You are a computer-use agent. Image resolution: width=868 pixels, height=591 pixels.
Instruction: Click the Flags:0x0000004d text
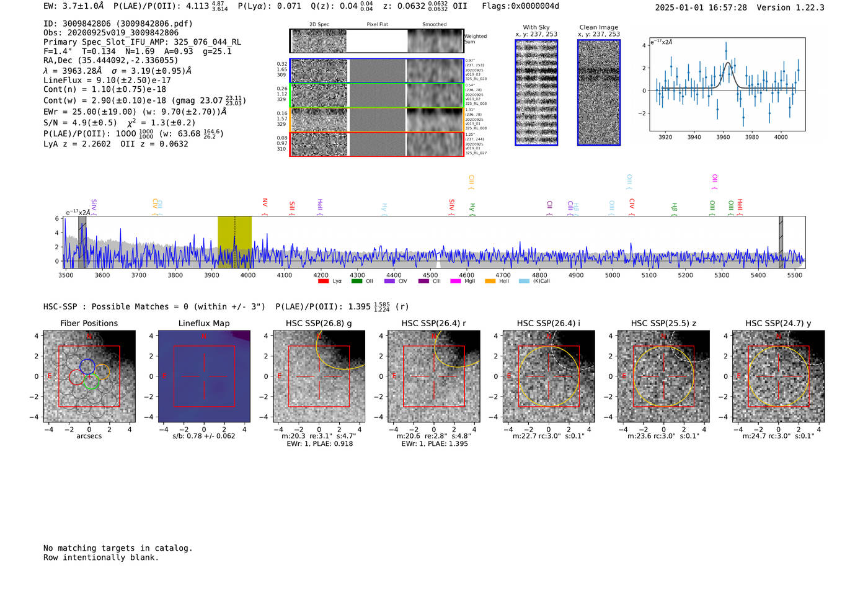point(520,6)
